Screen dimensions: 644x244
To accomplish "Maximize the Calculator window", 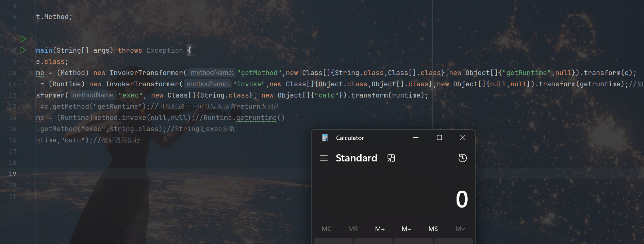I will 439,138.
